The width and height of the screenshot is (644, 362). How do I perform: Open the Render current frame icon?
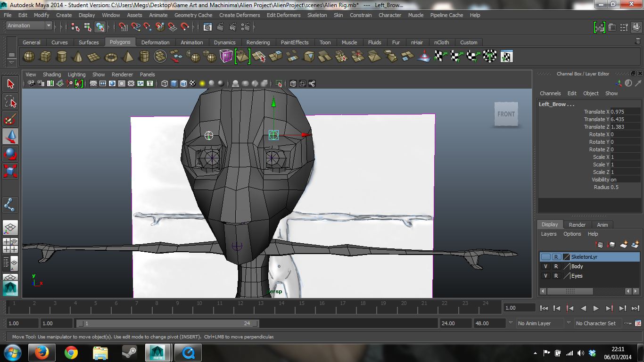[220, 27]
